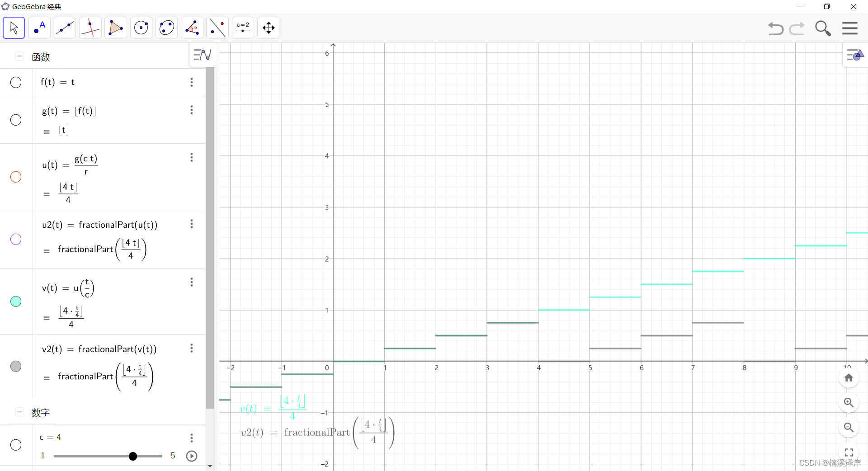868x471 pixels.
Task: Select the Perpendicular Line tool
Action: point(90,28)
